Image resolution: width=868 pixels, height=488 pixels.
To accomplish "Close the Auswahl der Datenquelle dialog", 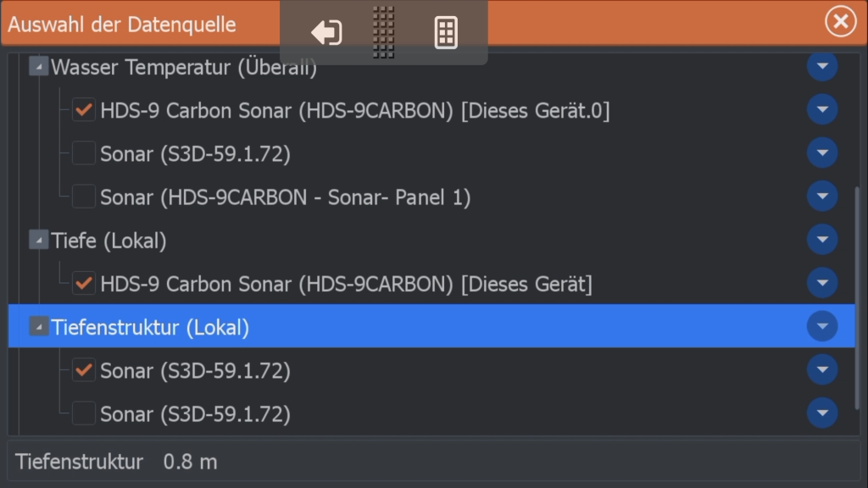I will (840, 22).
